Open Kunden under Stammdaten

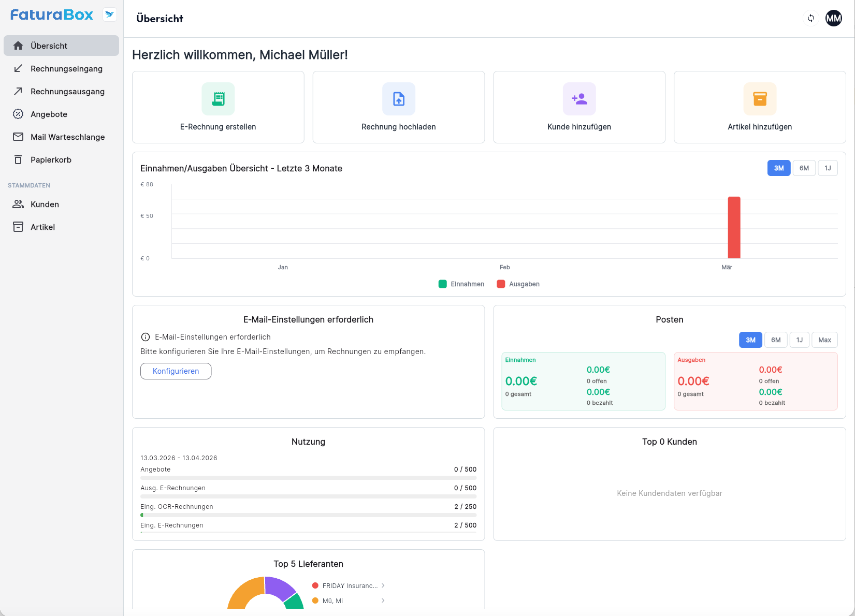click(x=45, y=204)
